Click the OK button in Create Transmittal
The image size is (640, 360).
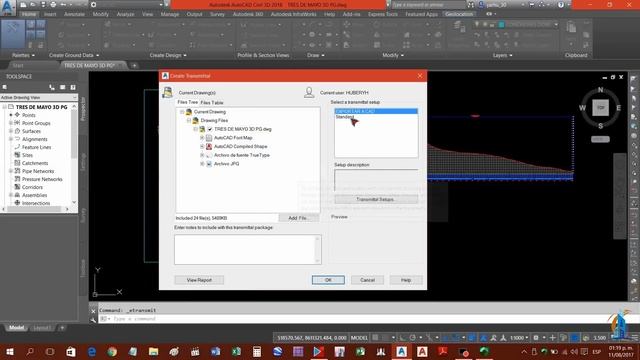click(x=328, y=280)
